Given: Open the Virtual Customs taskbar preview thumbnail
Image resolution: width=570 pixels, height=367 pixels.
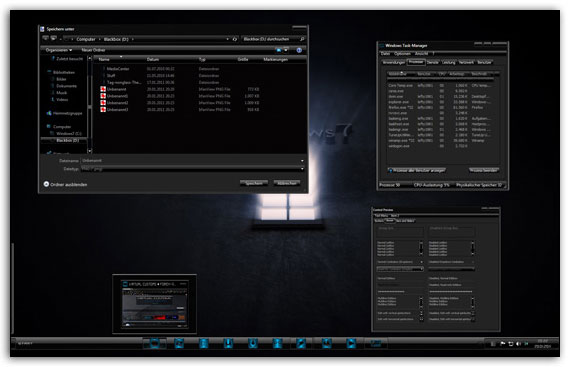Looking at the screenshot, I should click(x=155, y=304).
